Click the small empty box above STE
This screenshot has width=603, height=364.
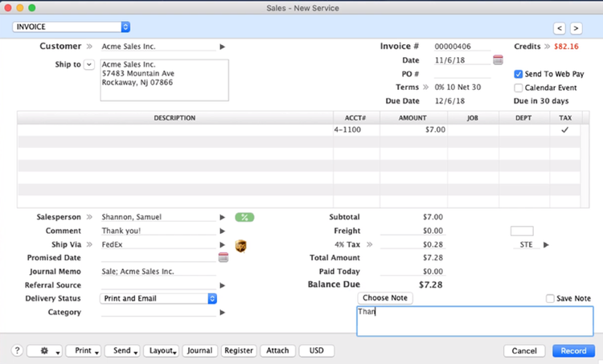pos(522,231)
